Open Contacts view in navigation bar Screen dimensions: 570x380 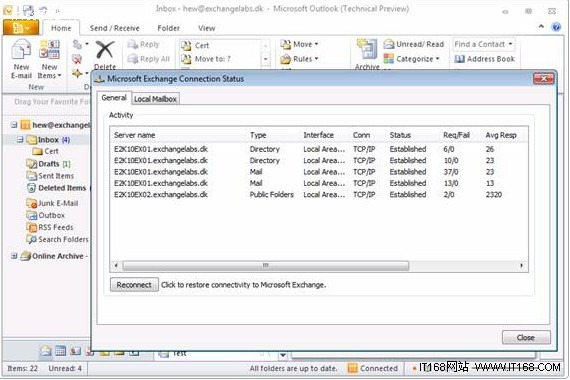tap(75, 351)
